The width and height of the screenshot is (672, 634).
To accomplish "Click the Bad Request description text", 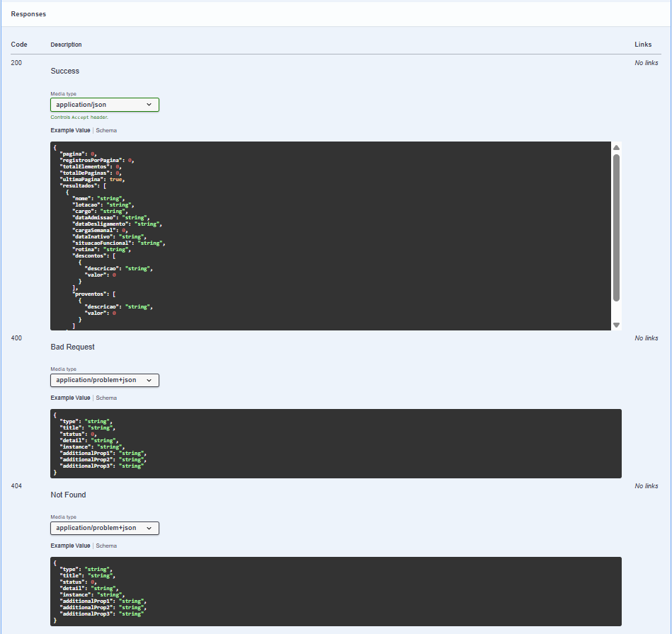I will pos(72,347).
